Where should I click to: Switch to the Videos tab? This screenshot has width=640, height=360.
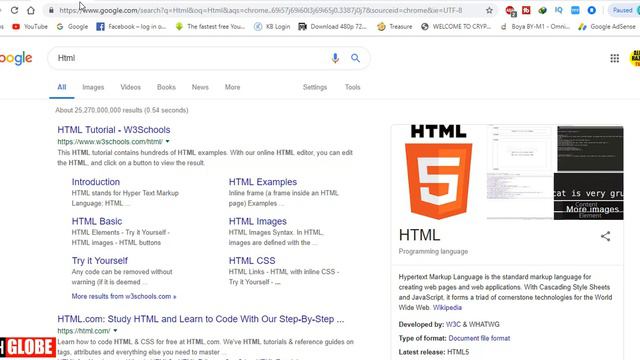pyautogui.click(x=130, y=87)
